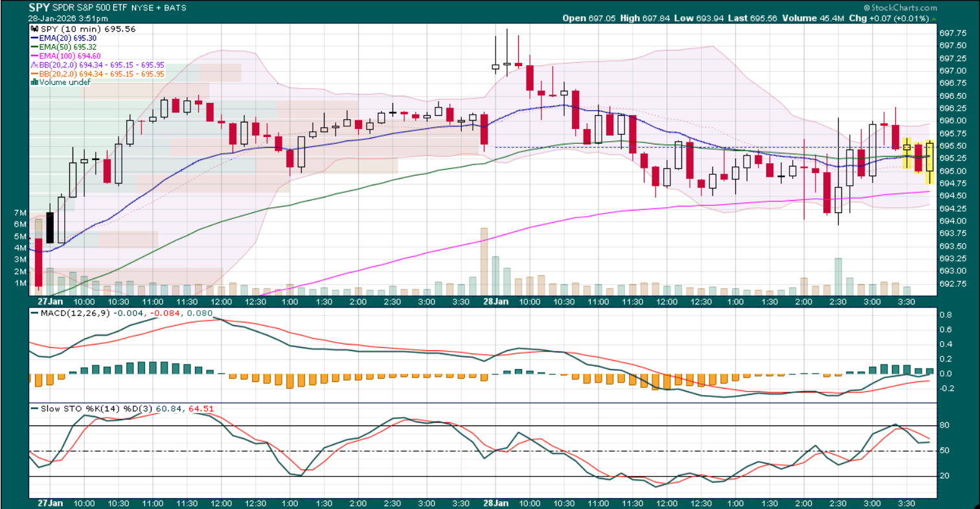Click the 7M volume scale label
The width and height of the screenshot is (980, 509).
click(20, 213)
